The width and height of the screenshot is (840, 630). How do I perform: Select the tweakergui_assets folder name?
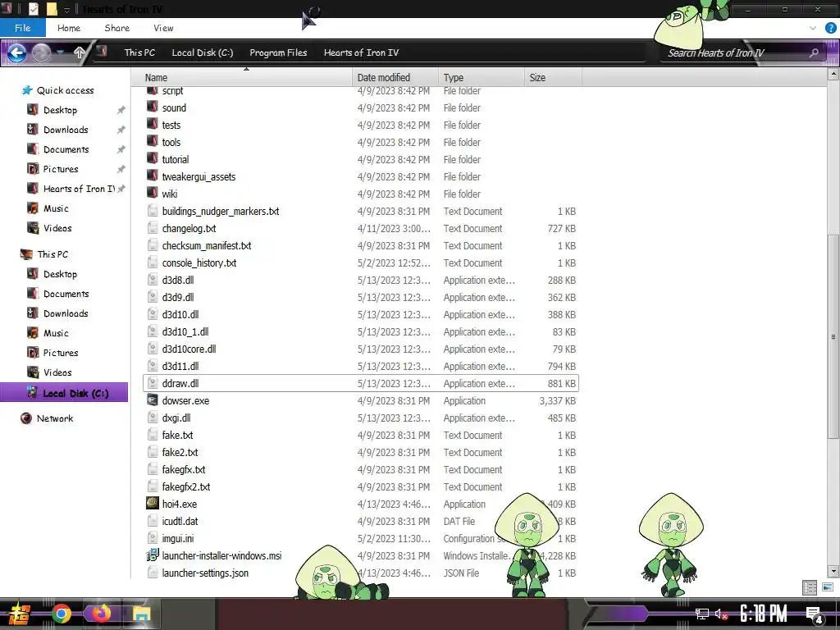199,176
